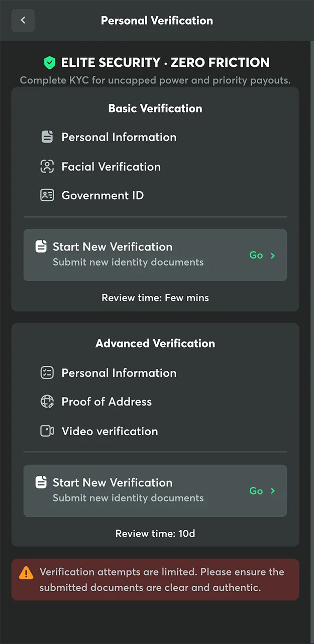Tap Go in the Advanced Verification card
This screenshot has width=314, height=644.
point(256,491)
